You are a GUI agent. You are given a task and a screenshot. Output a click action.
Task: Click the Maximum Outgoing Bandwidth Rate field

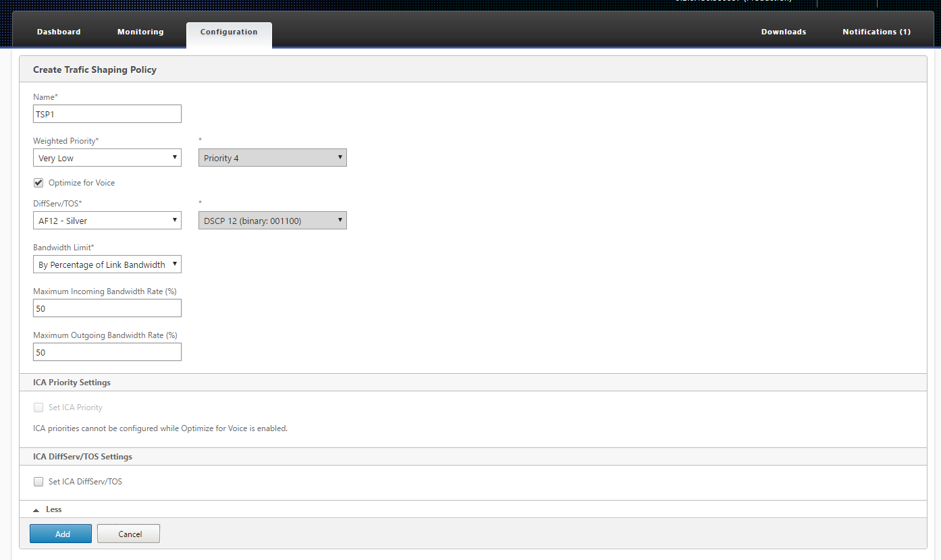click(107, 352)
